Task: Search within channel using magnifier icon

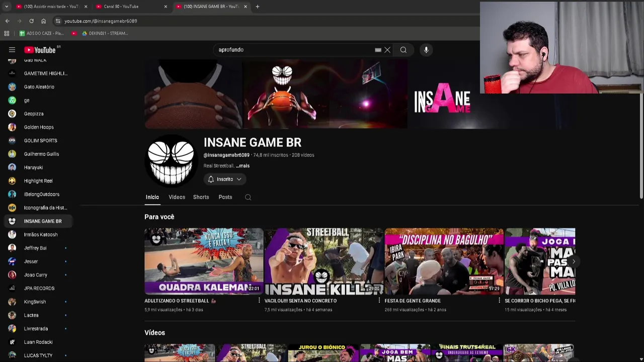Action: [x=248, y=197]
